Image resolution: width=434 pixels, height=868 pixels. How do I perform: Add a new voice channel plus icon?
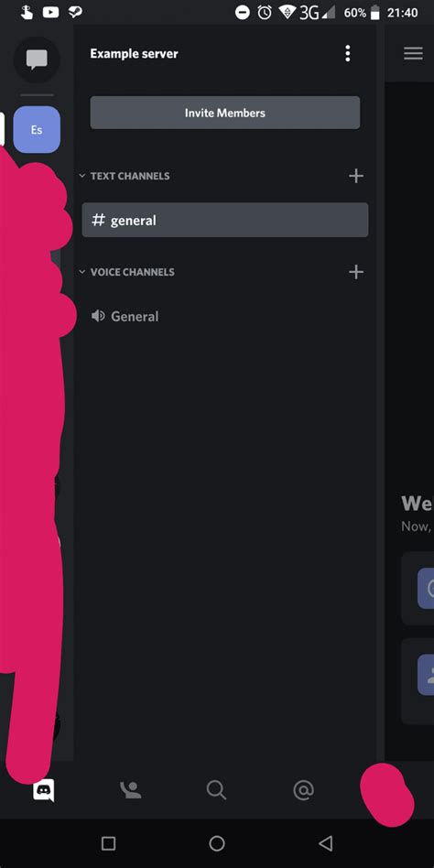[x=356, y=272]
